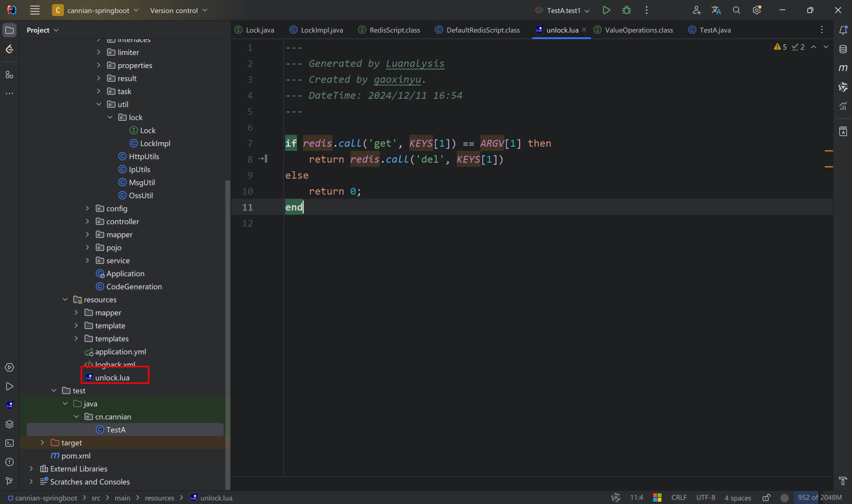
Task: Open the Terminal tool window
Action: [x=10, y=443]
